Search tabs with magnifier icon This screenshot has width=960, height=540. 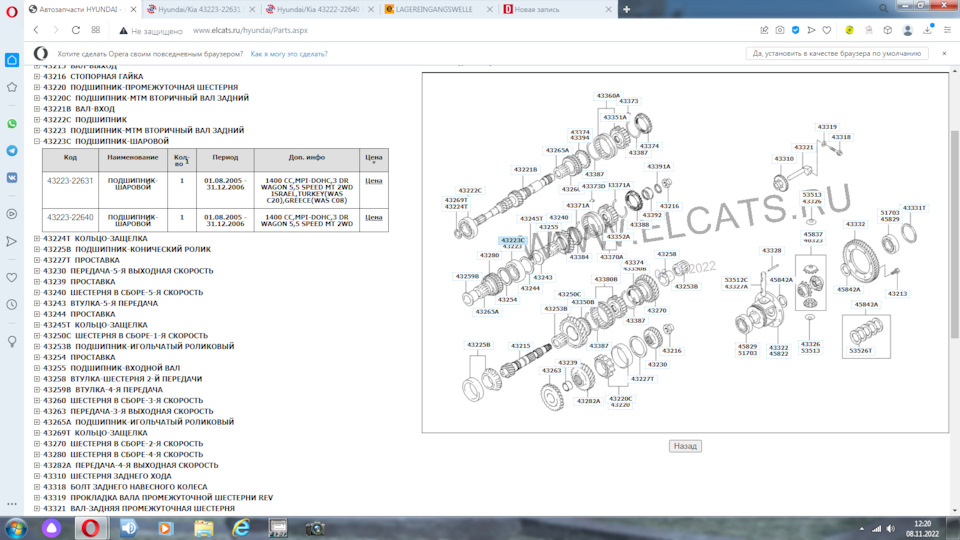point(883,9)
